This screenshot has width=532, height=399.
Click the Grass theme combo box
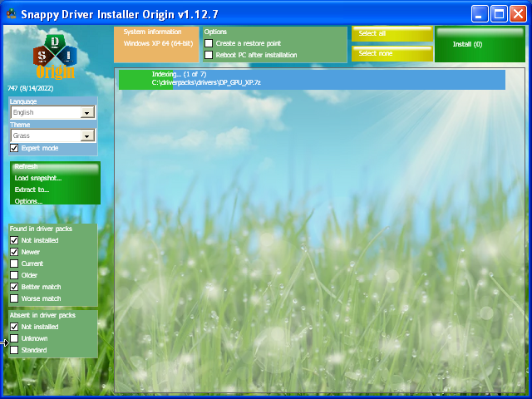(x=53, y=135)
